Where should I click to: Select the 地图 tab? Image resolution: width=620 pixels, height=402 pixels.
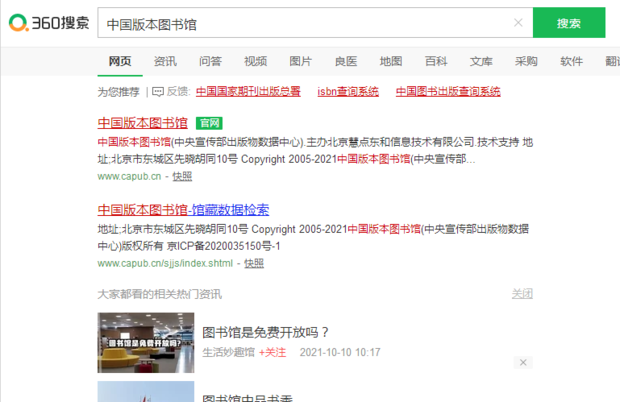click(x=391, y=61)
